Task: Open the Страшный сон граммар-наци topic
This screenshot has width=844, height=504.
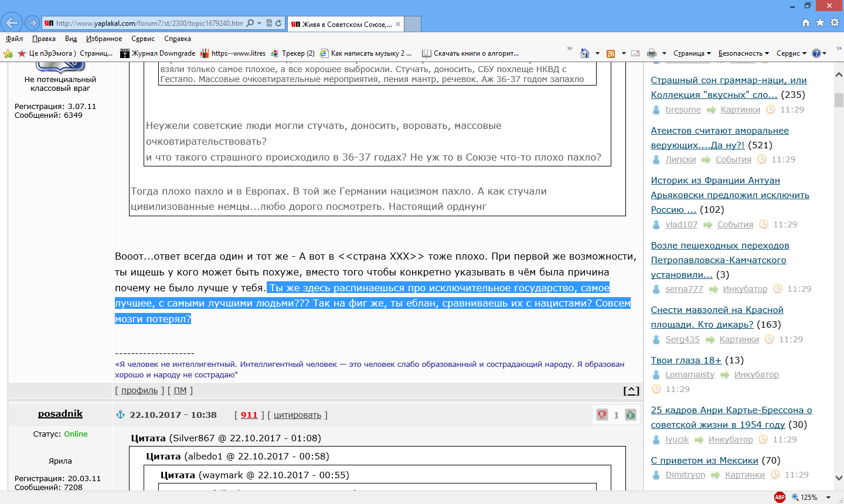Action: coord(729,87)
